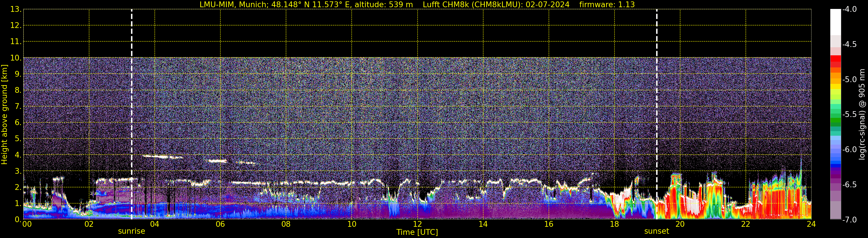Pick the white band atop the colorbar
This screenshot has height=238, width=868.
click(835, 22)
